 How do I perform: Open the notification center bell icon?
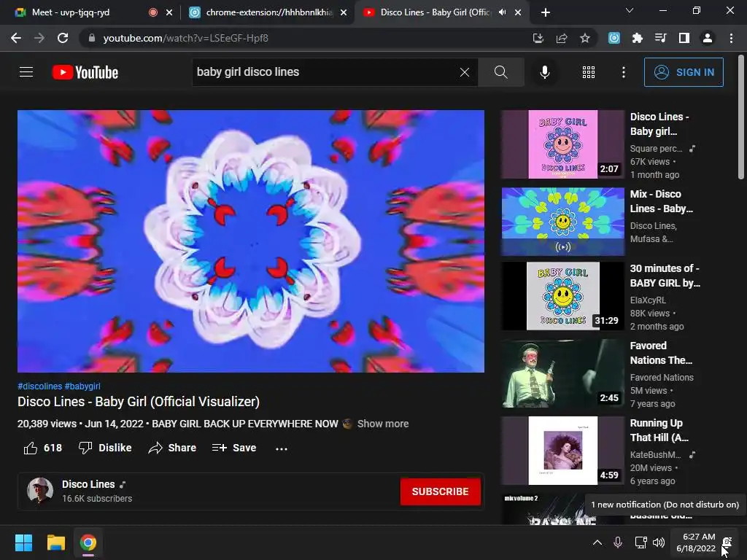[x=727, y=542]
